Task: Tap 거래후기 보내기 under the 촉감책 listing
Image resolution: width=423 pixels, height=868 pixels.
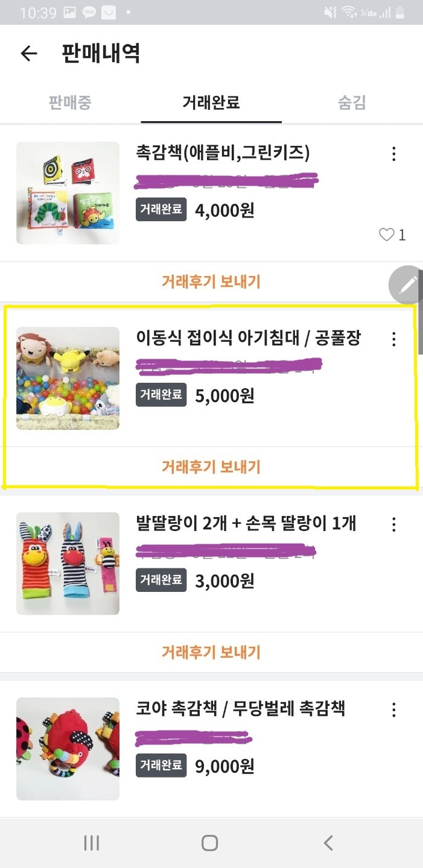Action: coord(210,281)
